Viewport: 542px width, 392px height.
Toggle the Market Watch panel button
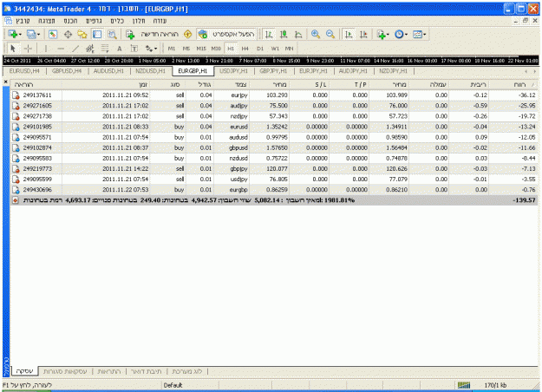[x=53, y=34]
